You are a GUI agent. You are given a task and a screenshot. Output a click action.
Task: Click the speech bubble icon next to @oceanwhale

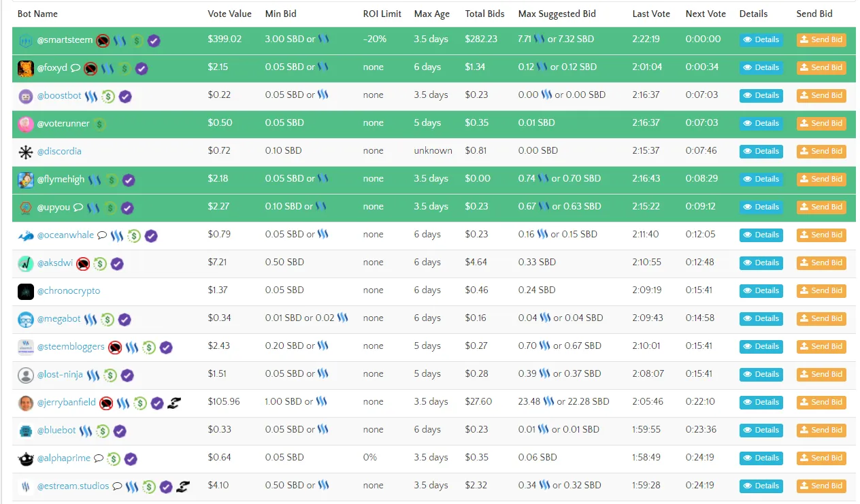[x=102, y=235]
